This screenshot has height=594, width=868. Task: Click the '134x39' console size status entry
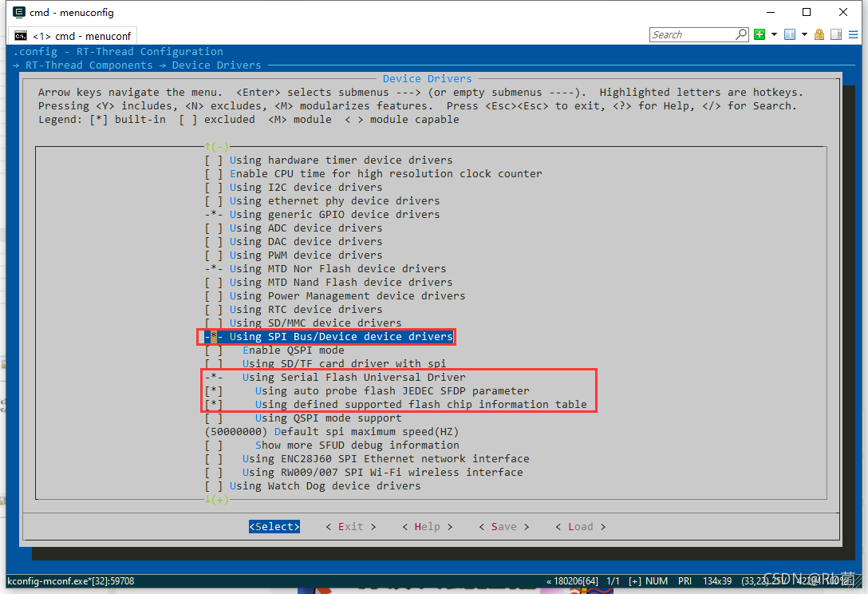pos(717,580)
